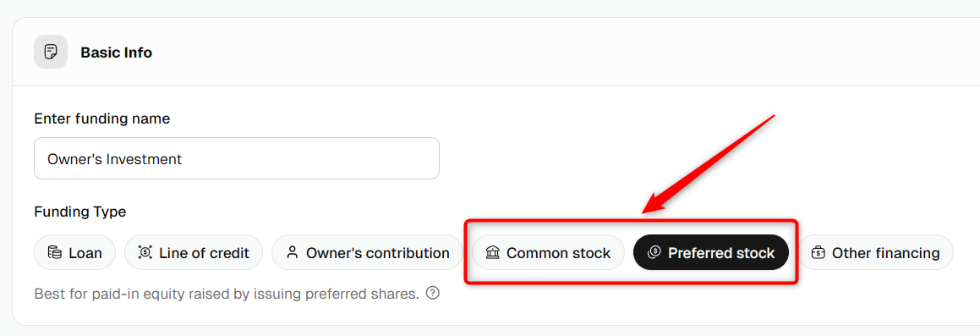Click the person icon on Owner's contribution

[x=292, y=253]
